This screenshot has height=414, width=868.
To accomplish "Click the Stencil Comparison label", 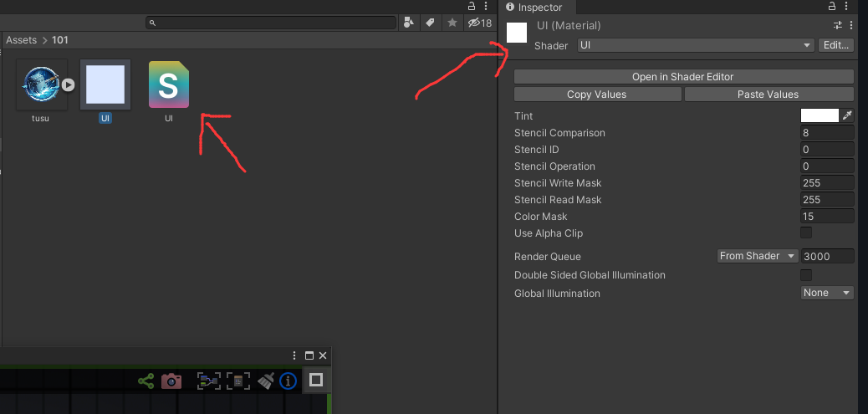I will pos(559,133).
